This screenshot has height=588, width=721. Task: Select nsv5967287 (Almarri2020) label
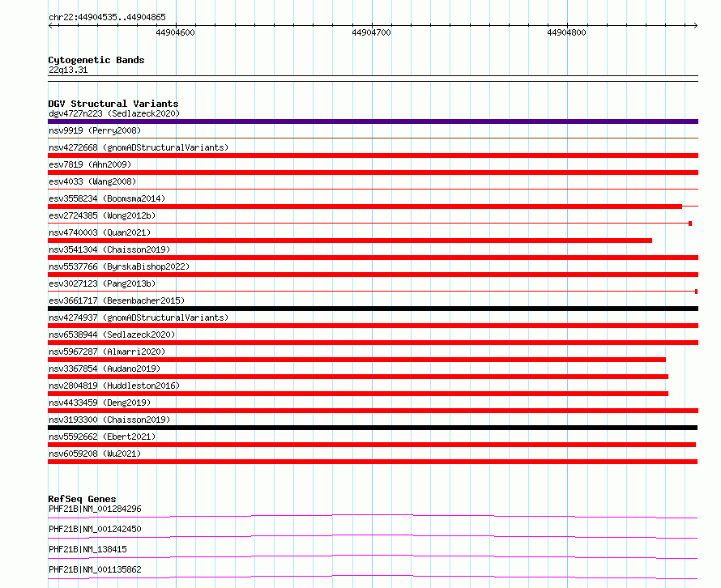[107, 352]
